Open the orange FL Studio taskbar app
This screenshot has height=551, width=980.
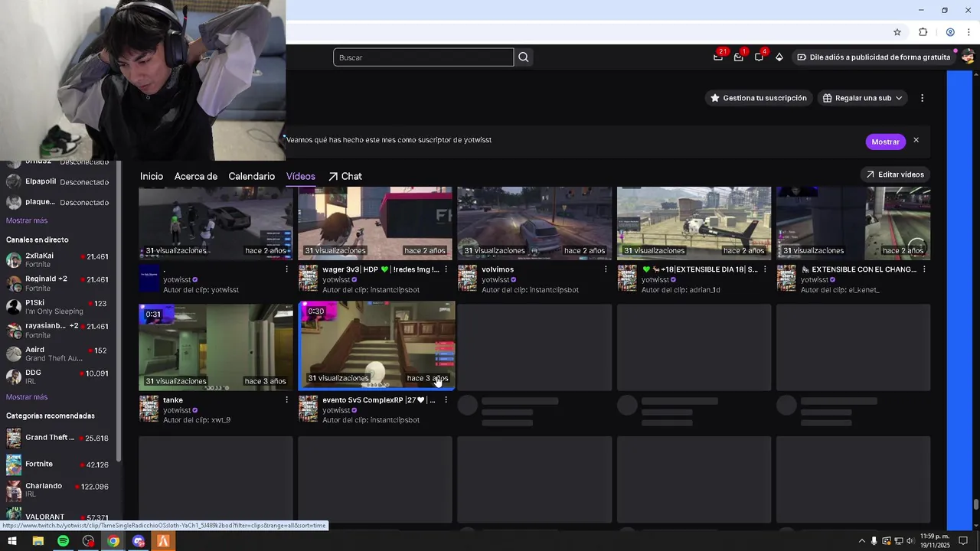click(163, 541)
